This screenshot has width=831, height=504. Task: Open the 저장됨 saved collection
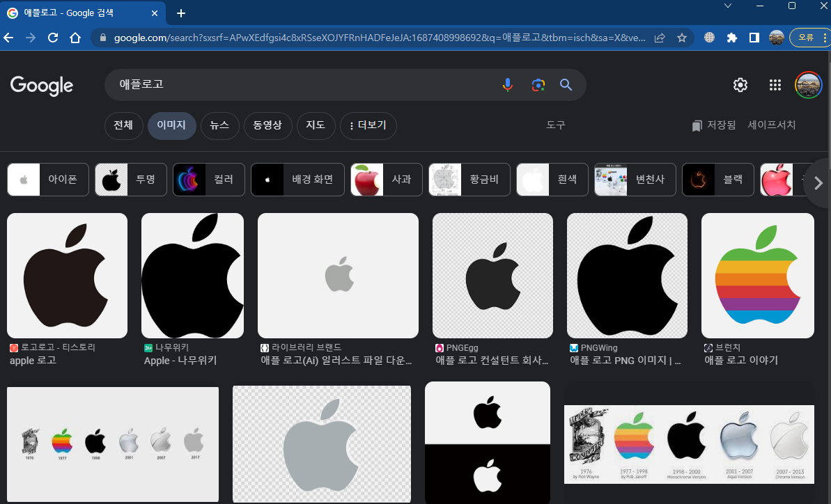pyautogui.click(x=714, y=125)
